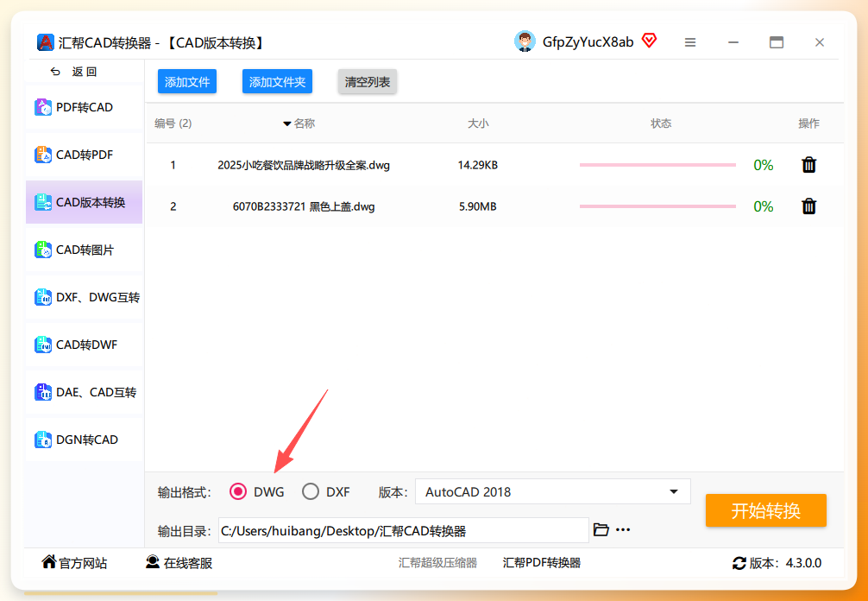The width and height of the screenshot is (868, 601).
Task: Click the version refresh icon
Action: 739,563
